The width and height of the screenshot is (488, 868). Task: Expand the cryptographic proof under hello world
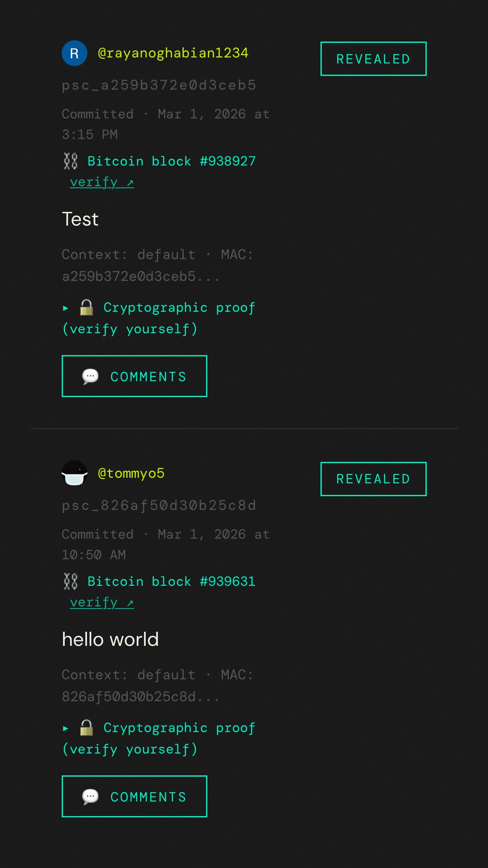coord(159,738)
